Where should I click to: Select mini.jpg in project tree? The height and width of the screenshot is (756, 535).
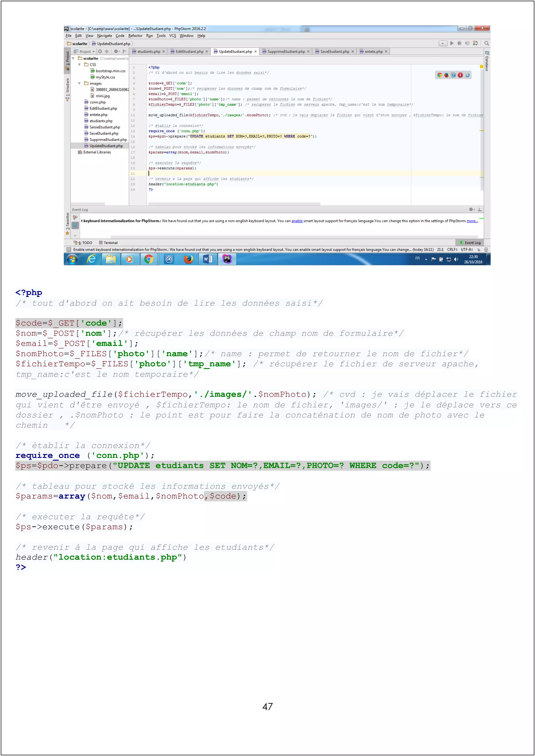coord(100,96)
